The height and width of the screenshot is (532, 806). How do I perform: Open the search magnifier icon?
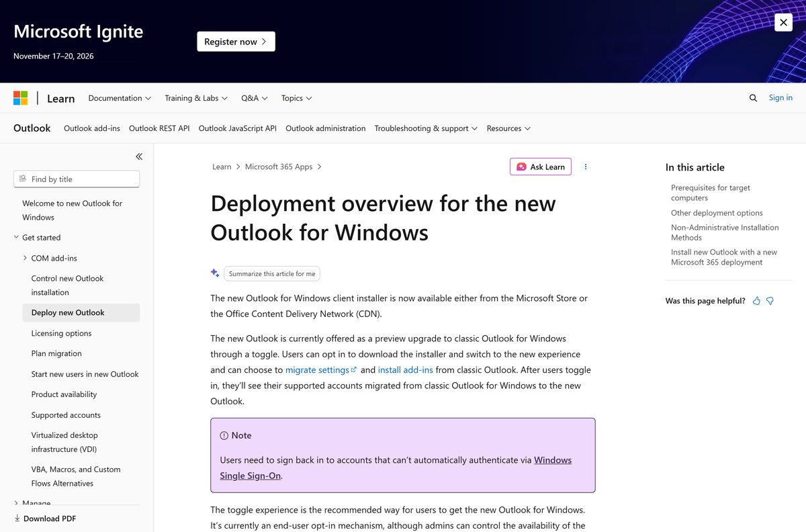[753, 98]
